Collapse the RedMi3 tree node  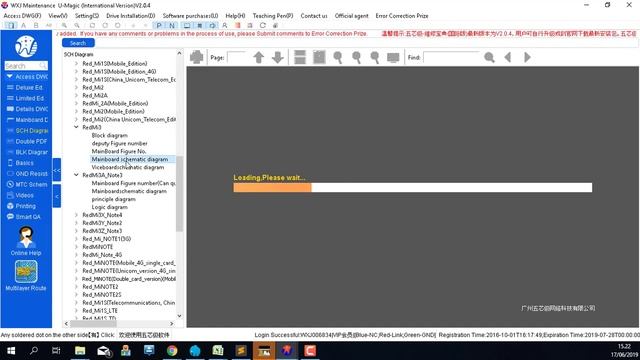click(x=76, y=127)
